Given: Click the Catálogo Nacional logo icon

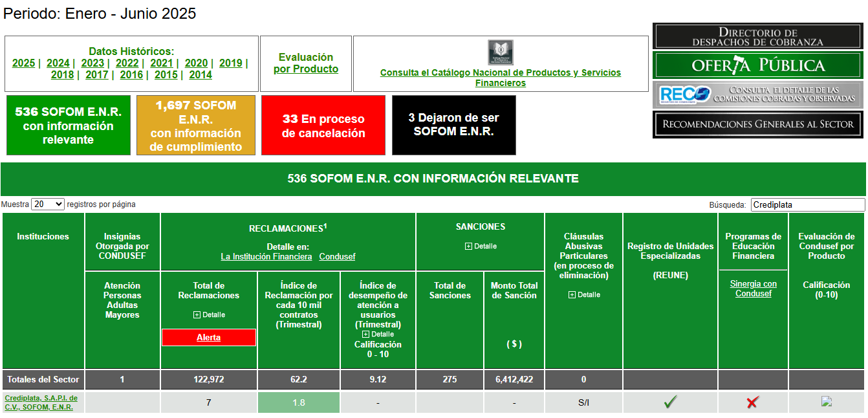Looking at the screenshot, I should point(500,52).
